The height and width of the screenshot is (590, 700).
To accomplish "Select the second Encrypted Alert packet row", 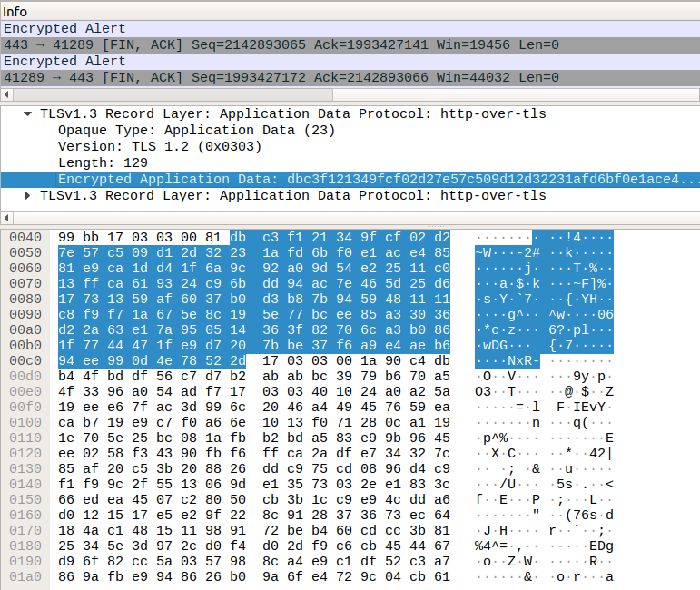I will 350,61.
